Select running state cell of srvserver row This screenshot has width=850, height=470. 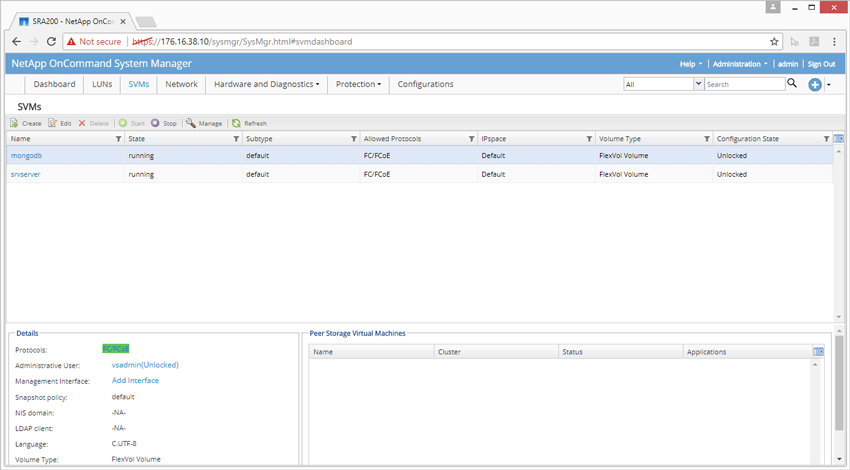[x=183, y=175]
